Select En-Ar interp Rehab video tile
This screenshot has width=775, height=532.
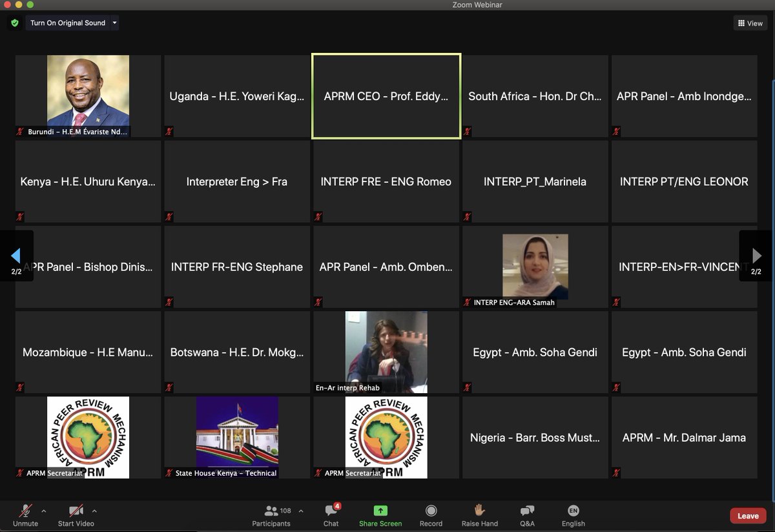tap(386, 352)
